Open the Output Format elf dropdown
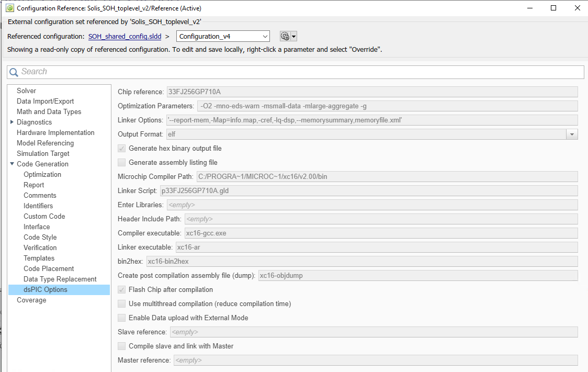The width and height of the screenshot is (588, 372). 572,134
